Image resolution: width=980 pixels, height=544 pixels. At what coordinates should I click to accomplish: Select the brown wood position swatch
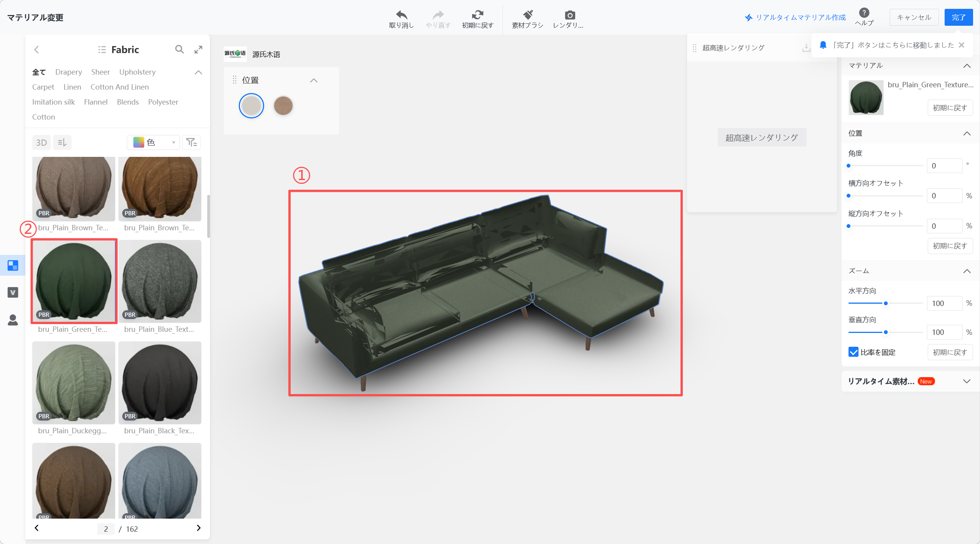click(283, 106)
